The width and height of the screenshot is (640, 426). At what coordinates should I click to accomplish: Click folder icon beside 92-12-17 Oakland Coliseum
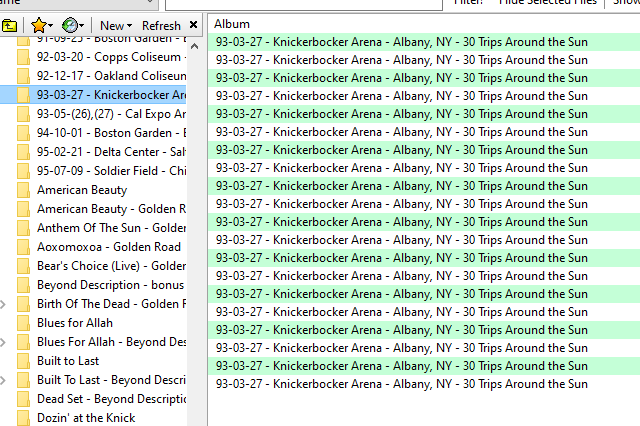click(x=23, y=76)
